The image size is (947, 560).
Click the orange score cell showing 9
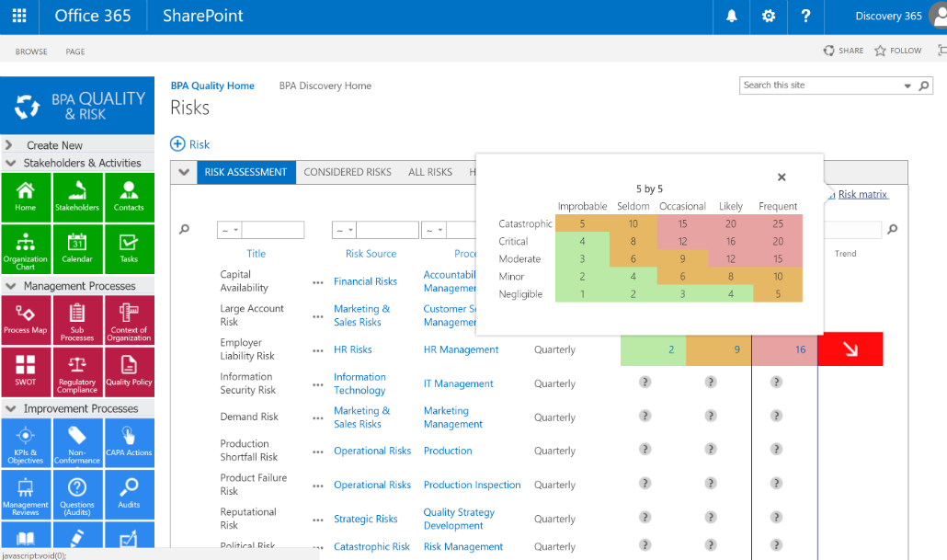(719, 349)
